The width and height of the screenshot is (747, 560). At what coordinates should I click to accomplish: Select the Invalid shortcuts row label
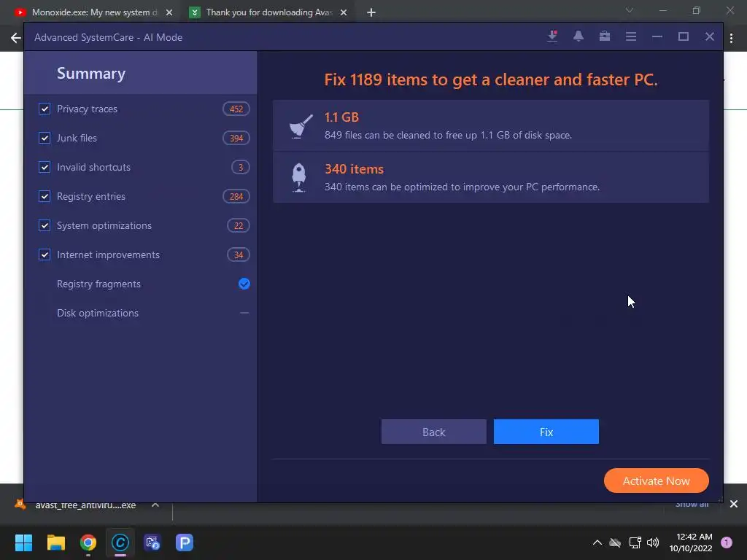93,167
